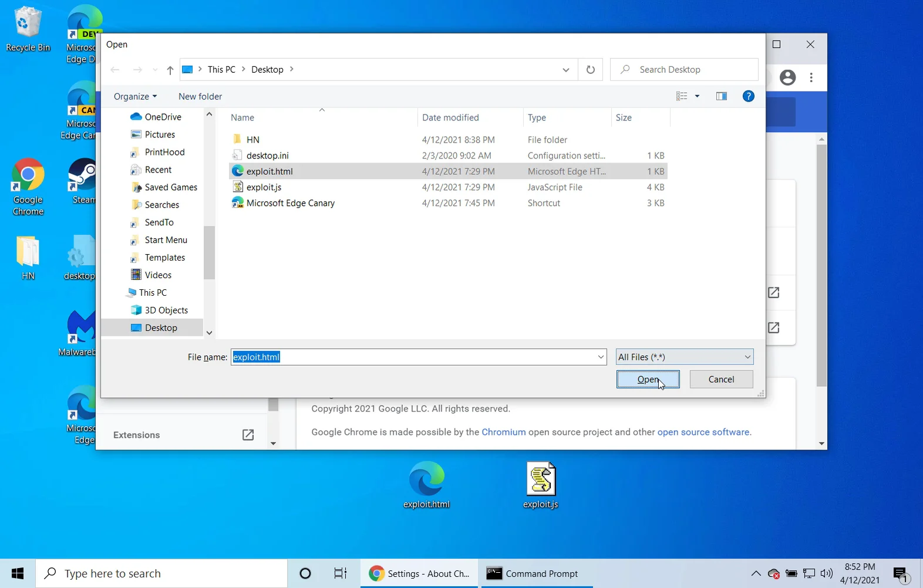Screen dimensions: 923x588
Task: Expand the chevron after Desktop in the path
Action: click(291, 69)
